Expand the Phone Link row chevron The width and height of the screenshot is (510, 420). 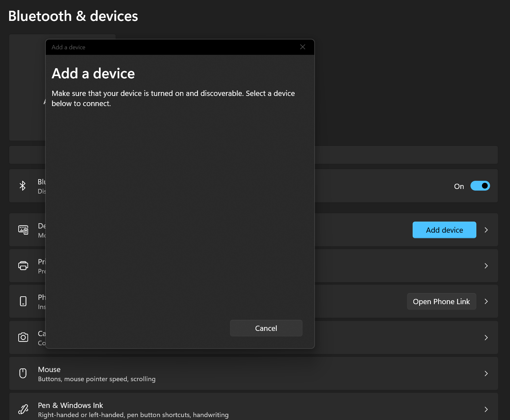486,301
